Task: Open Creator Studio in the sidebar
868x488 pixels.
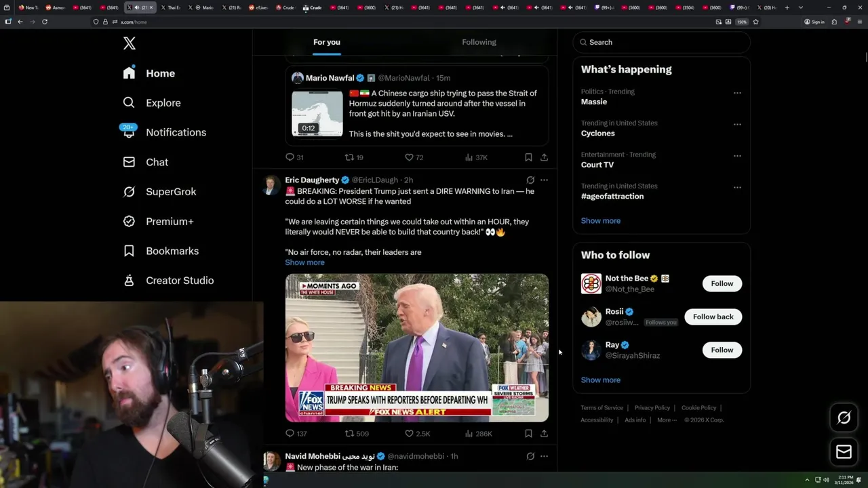Action: pos(168,281)
